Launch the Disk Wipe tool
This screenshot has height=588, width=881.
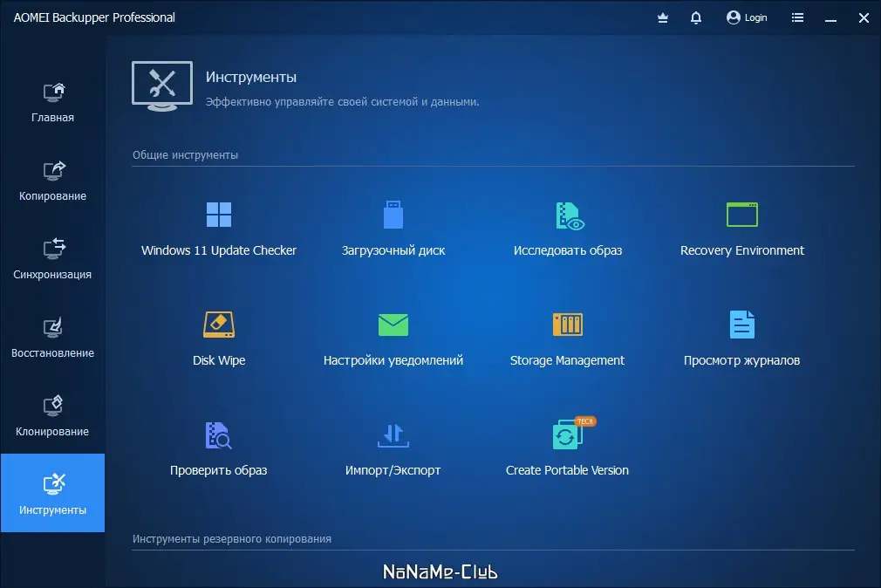pyautogui.click(x=219, y=339)
